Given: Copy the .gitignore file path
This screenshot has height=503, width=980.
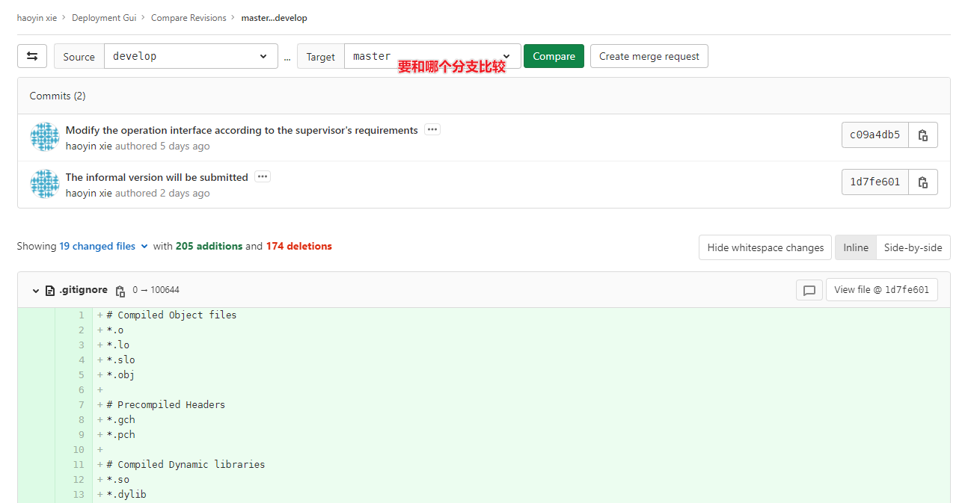Looking at the screenshot, I should click(120, 290).
